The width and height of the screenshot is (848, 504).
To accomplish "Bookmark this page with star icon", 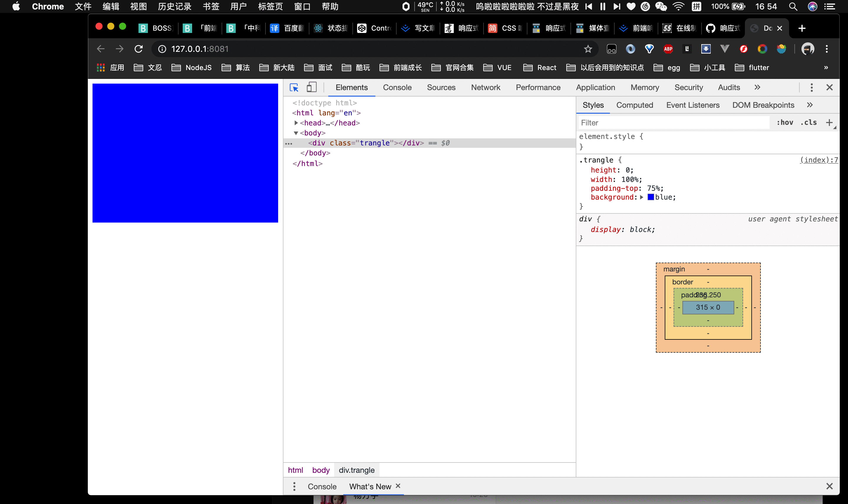I will (588, 49).
